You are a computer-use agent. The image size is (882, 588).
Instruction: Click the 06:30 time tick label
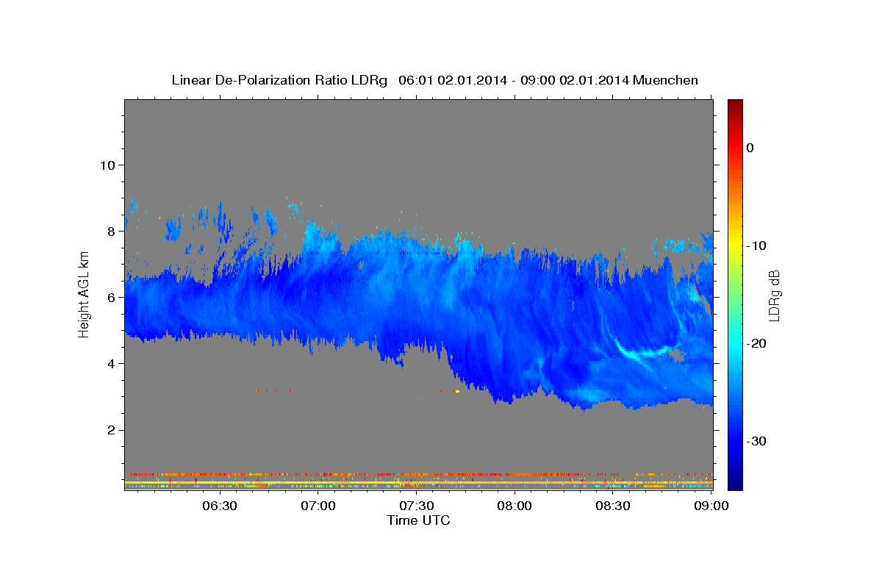click(x=219, y=506)
